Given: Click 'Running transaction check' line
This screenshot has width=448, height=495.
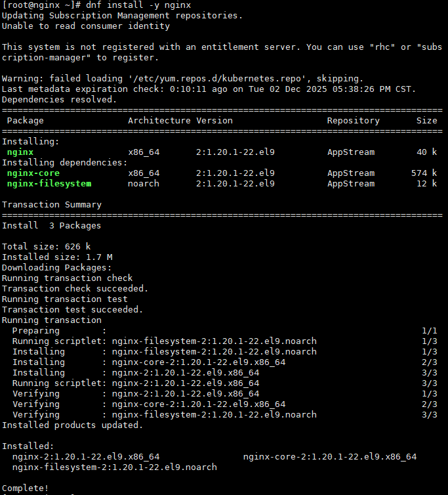Looking at the screenshot, I should tap(67, 278).
